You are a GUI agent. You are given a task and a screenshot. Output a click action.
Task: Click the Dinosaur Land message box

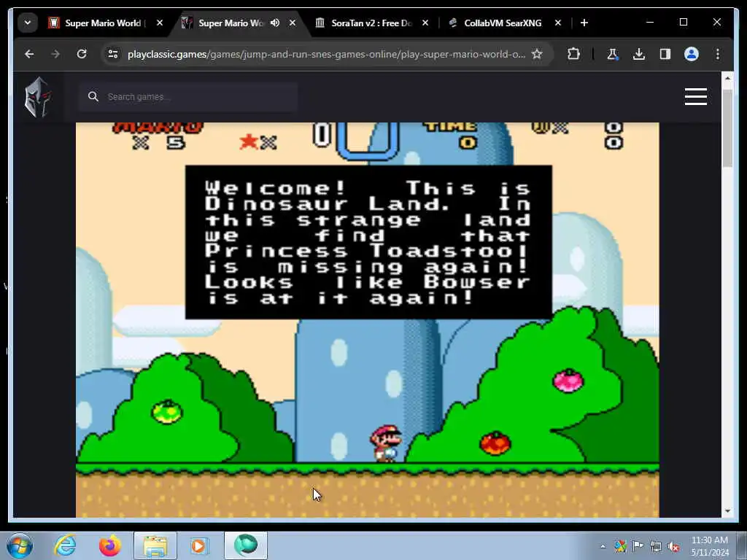[368, 242]
